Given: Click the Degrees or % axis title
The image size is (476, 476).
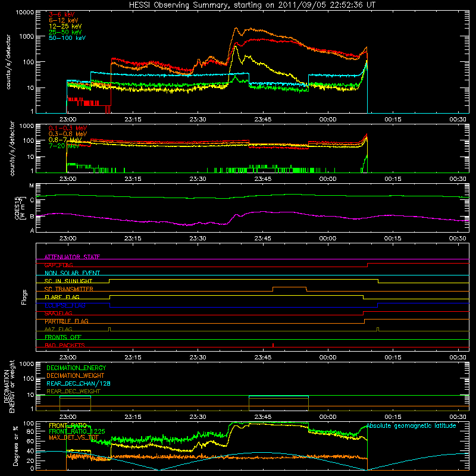Looking at the screenshot, I should tap(16, 446).
